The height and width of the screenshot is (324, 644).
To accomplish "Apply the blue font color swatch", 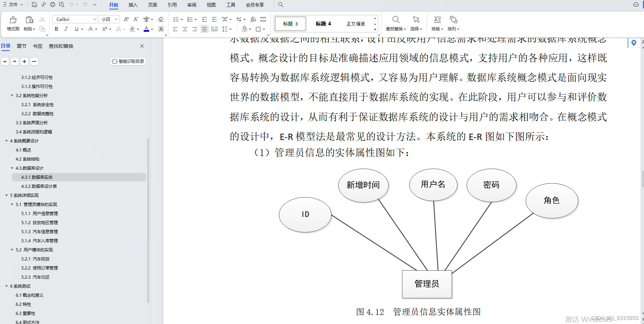I will pos(146,29).
